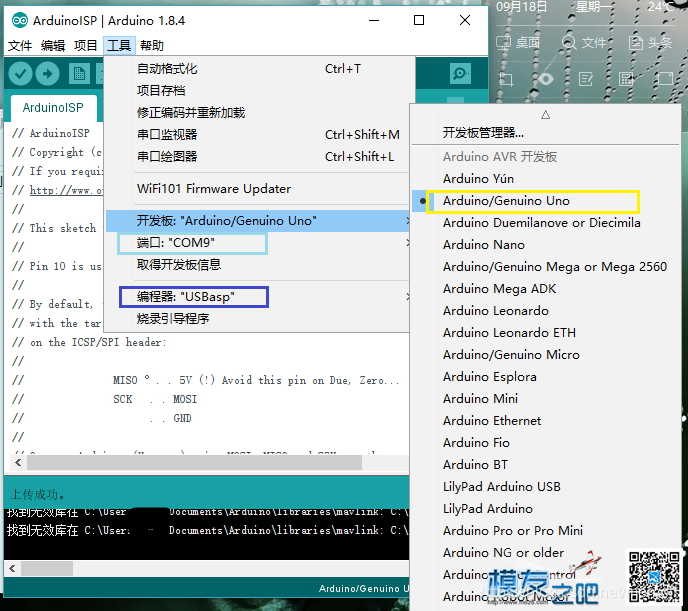Select Arduino Mega ADK board
The image size is (688, 611).
pyautogui.click(x=545, y=289)
